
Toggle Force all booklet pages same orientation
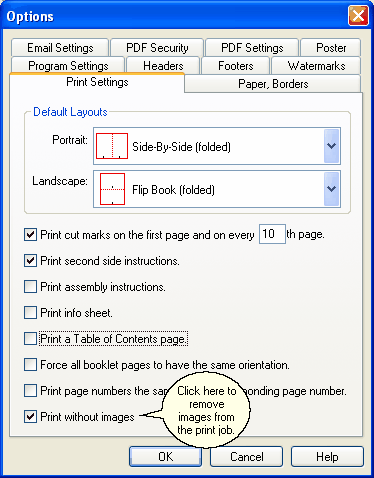30,365
